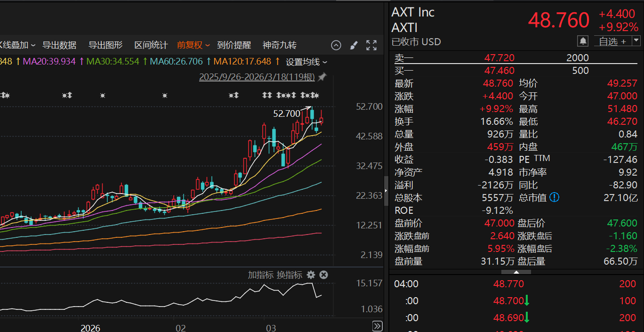This screenshot has width=644, height=332.
Task: Collapse the quote panel with the up-triangle handle
Action: 516,272
